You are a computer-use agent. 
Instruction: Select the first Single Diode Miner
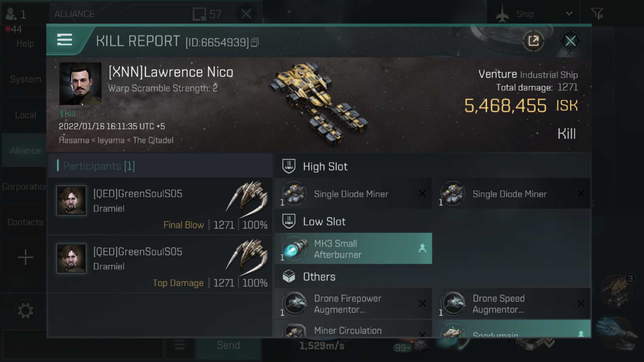click(353, 194)
